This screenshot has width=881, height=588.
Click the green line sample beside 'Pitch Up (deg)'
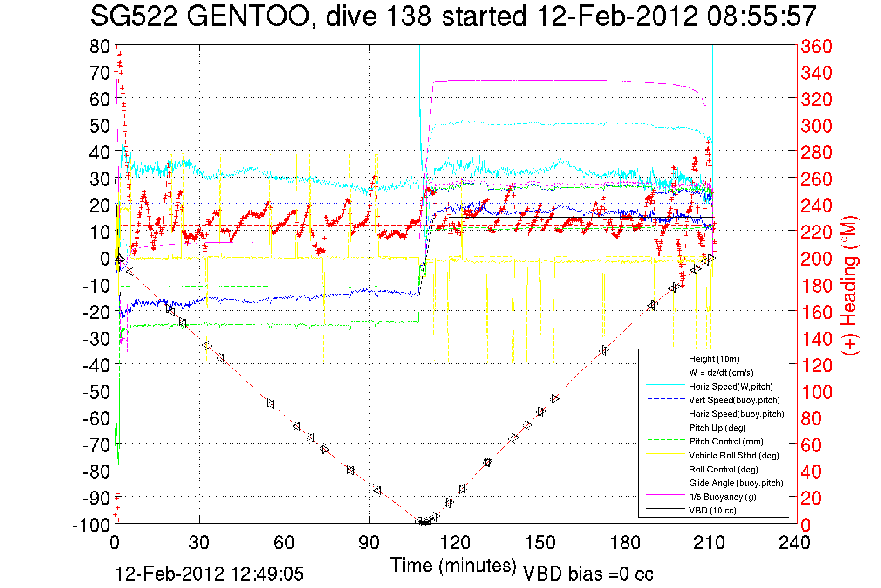[x=664, y=426]
